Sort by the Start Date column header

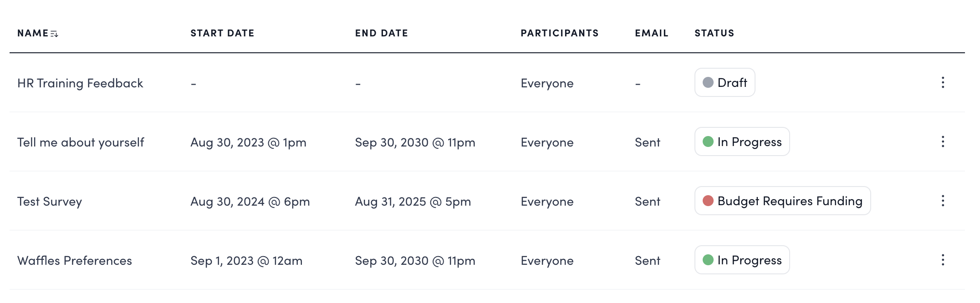(x=222, y=33)
